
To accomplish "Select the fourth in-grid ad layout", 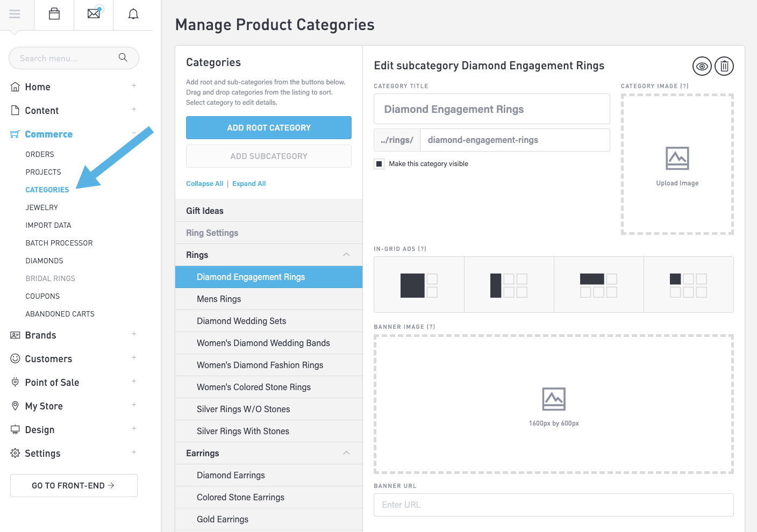I will pos(688,285).
